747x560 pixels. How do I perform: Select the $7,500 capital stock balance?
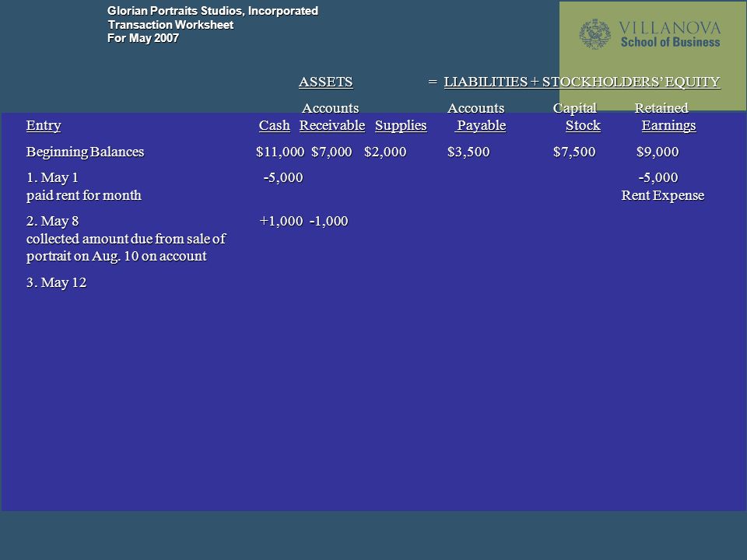(x=574, y=152)
